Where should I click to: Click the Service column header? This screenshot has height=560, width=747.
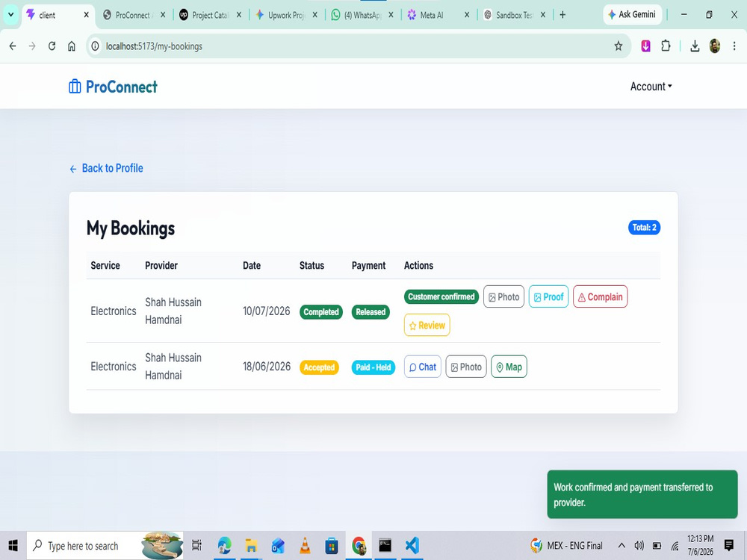click(105, 265)
